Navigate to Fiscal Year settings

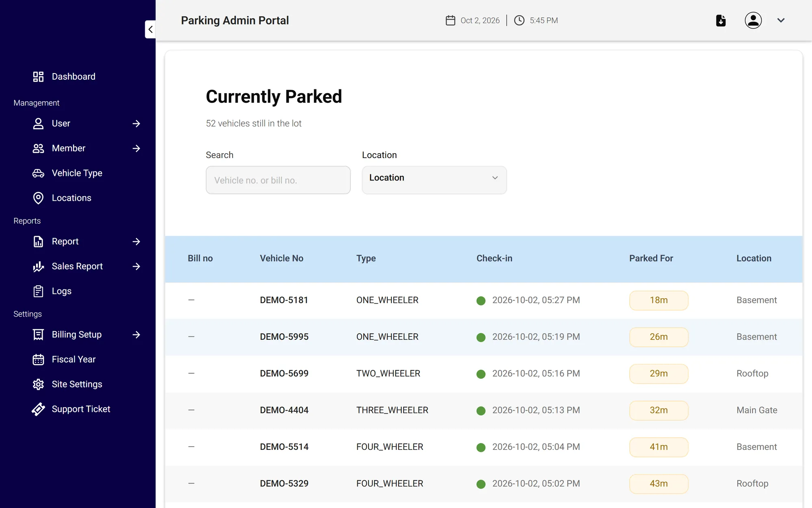click(x=73, y=359)
